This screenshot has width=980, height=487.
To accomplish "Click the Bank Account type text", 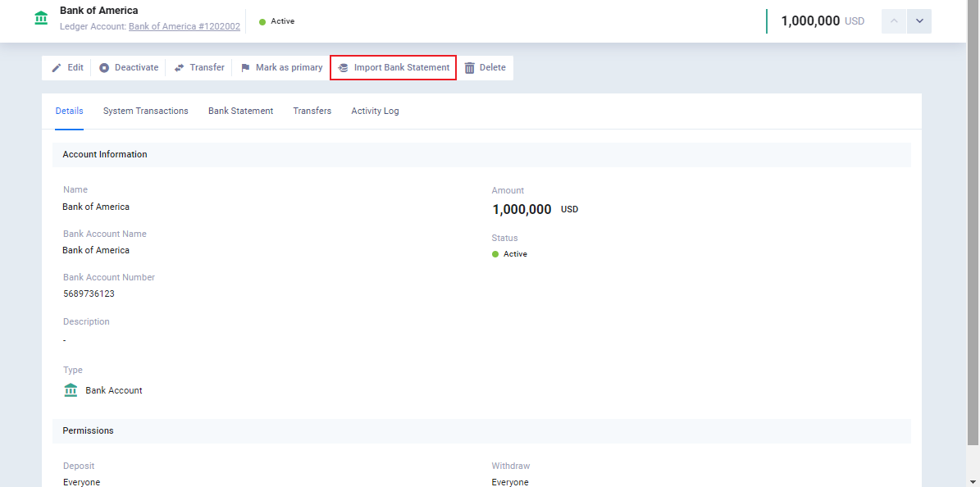I will tap(114, 391).
